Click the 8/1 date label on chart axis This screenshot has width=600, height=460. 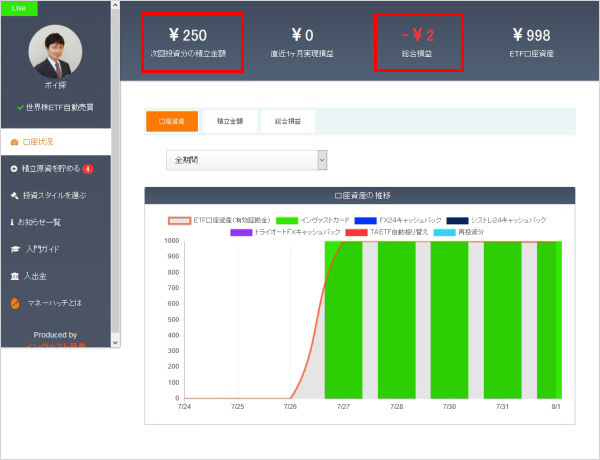coord(556,406)
